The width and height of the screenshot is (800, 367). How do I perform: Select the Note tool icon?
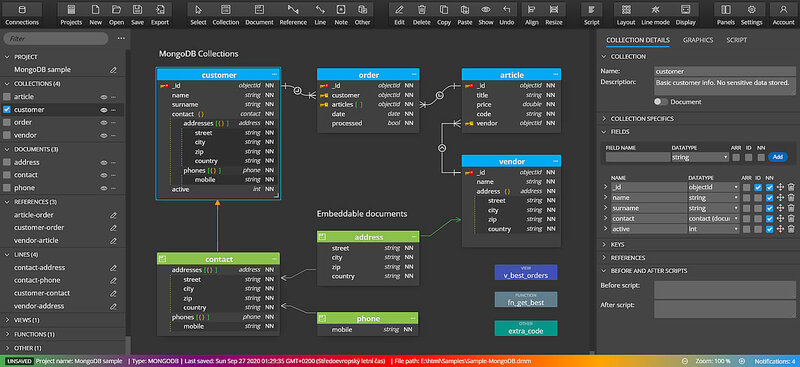[x=341, y=15]
